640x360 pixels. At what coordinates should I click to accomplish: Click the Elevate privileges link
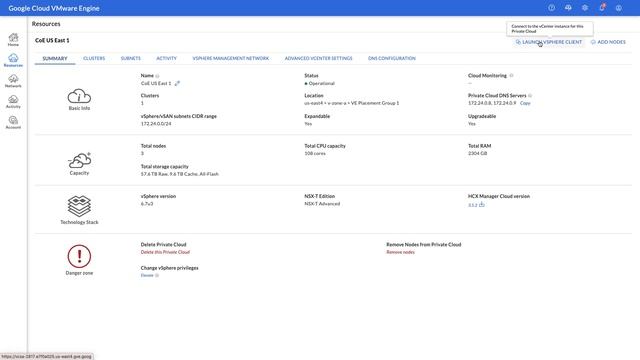click(147, 276)
